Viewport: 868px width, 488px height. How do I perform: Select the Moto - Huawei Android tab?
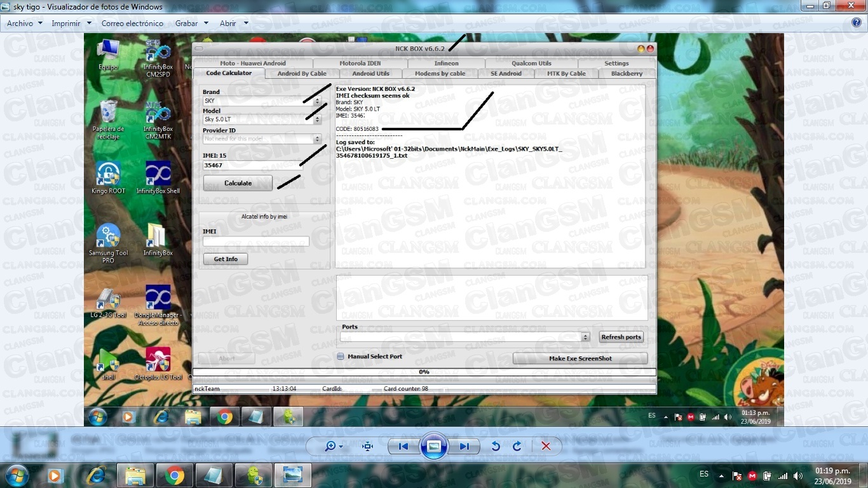(253, 64)
